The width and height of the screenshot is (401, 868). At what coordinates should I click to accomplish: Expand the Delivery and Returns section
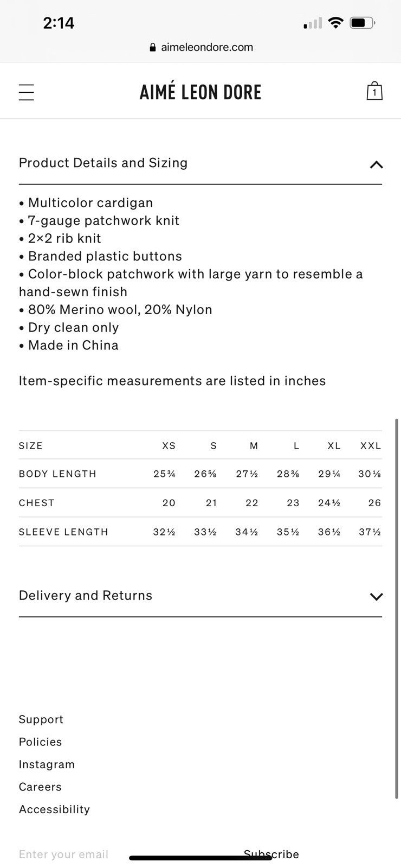(376, 597)
